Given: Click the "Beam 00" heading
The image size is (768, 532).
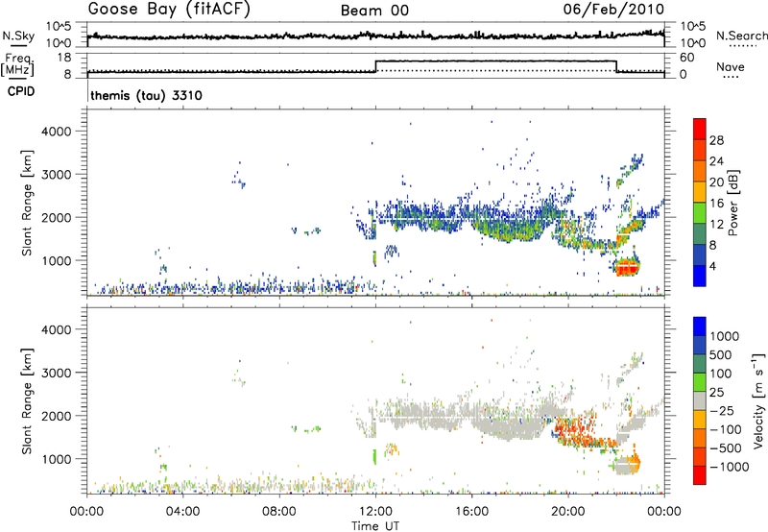Looking at the screenshot, I should [375, 11].
